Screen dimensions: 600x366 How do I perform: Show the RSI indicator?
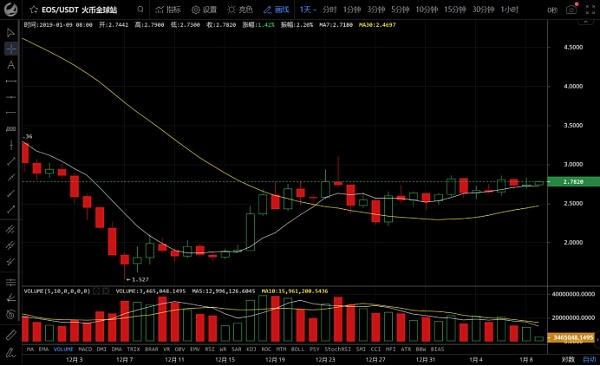click(210, 349)
